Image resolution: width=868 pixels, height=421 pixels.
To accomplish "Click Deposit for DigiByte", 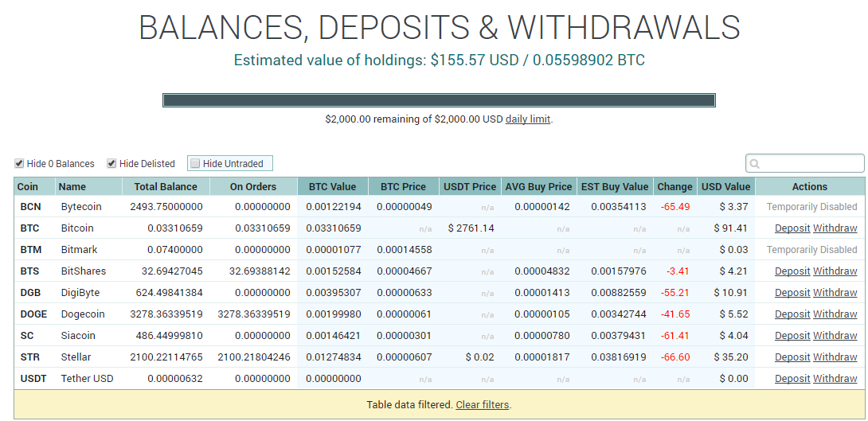I will (x=792, y=293).
